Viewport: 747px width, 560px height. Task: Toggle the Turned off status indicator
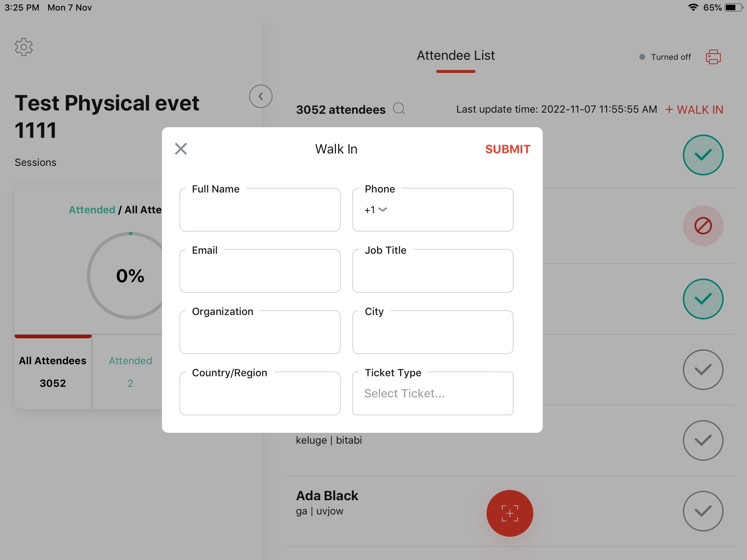pos(663,57)
